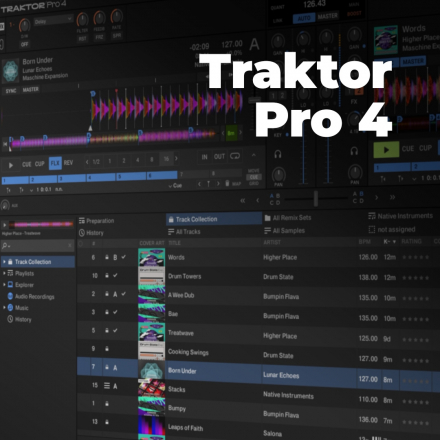440x440 pixels.
Task: Select Audio Recordings in the tree
Action: tap(34, 296)
